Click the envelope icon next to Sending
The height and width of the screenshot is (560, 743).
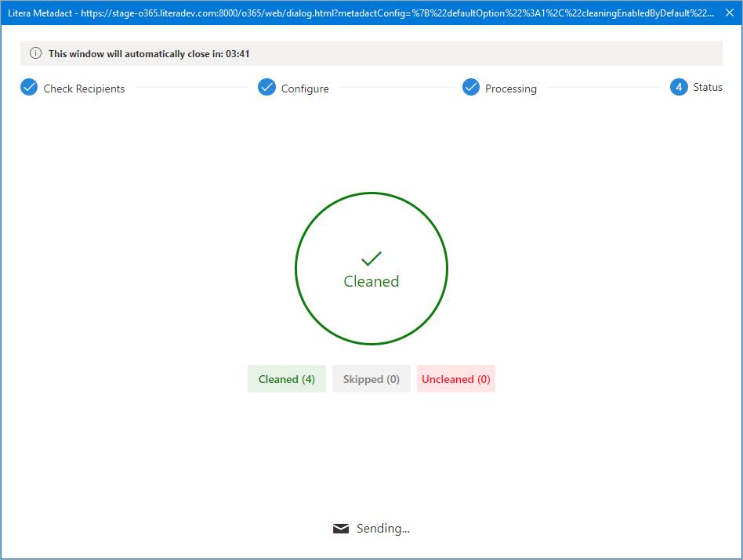(341, 528)
